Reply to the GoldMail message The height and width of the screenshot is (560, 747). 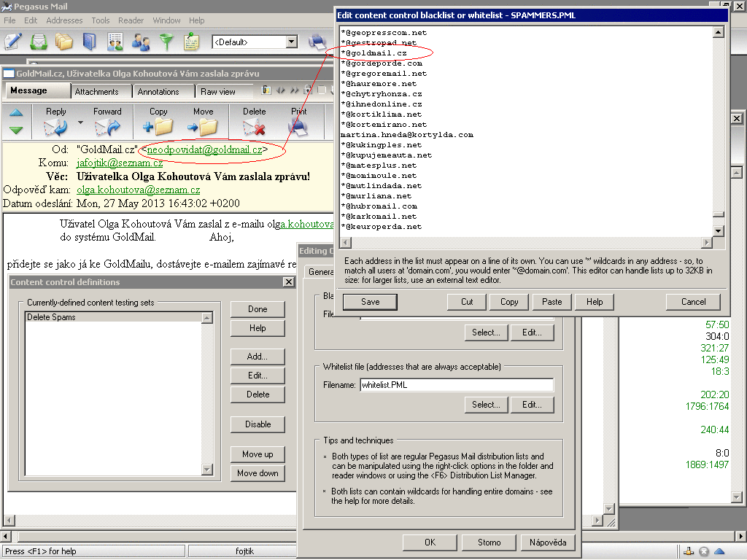click(x=55, y=122)
